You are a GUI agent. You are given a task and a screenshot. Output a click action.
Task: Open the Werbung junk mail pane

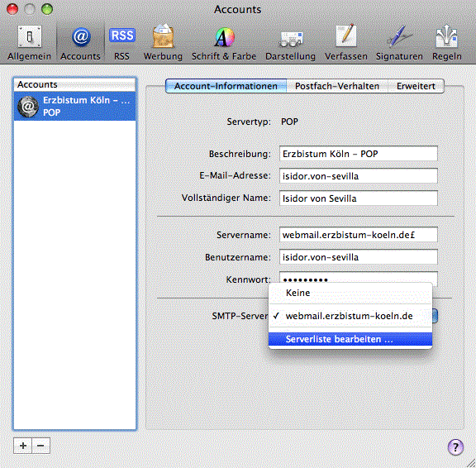coord(163,43)
